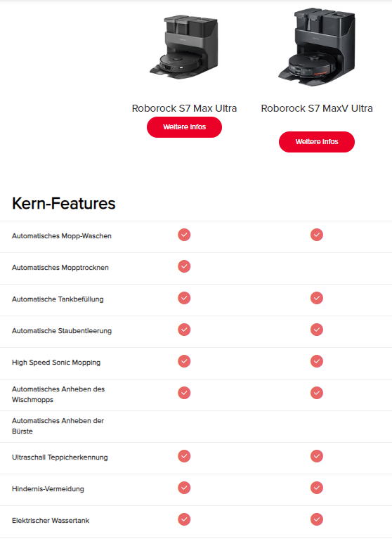Click the Elektrischer Wassertank feature label

[51, 521]
